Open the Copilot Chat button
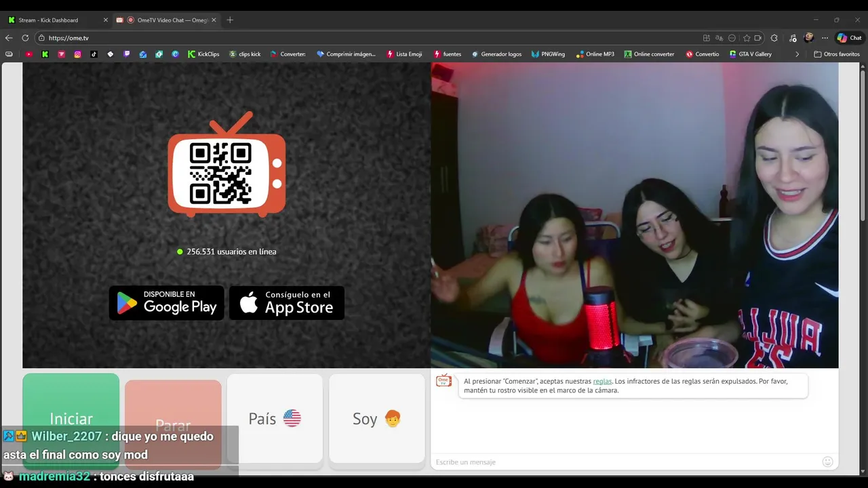Screen dimensions: 868x488 click(x=849, y=38)
